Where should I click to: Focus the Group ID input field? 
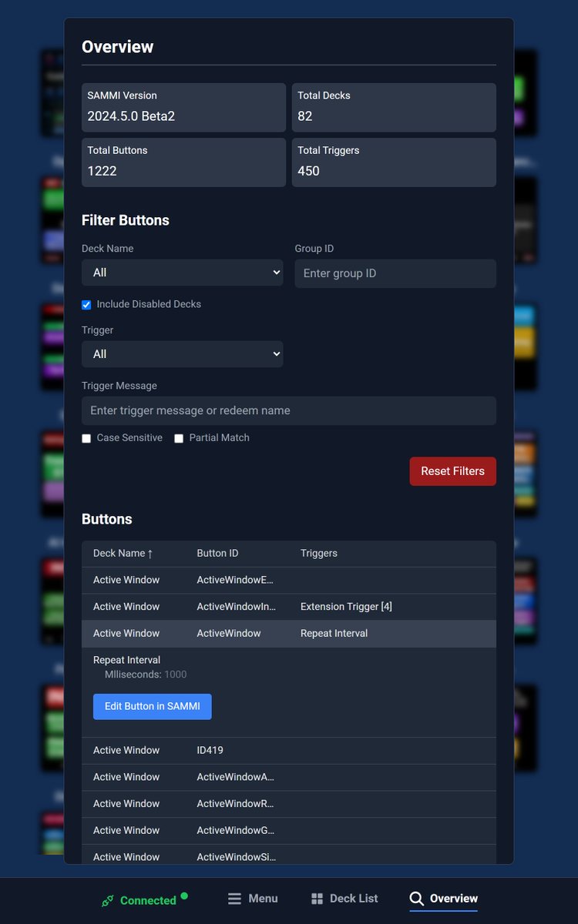395,273
